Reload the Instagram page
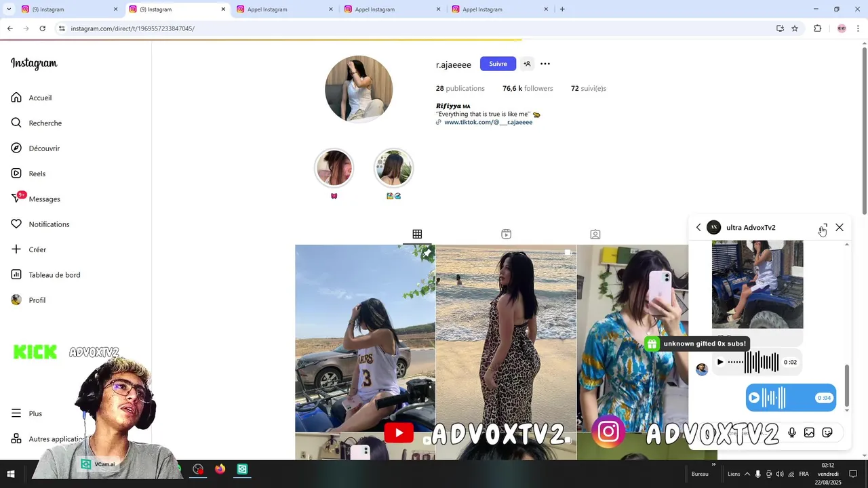 (42, 28)
